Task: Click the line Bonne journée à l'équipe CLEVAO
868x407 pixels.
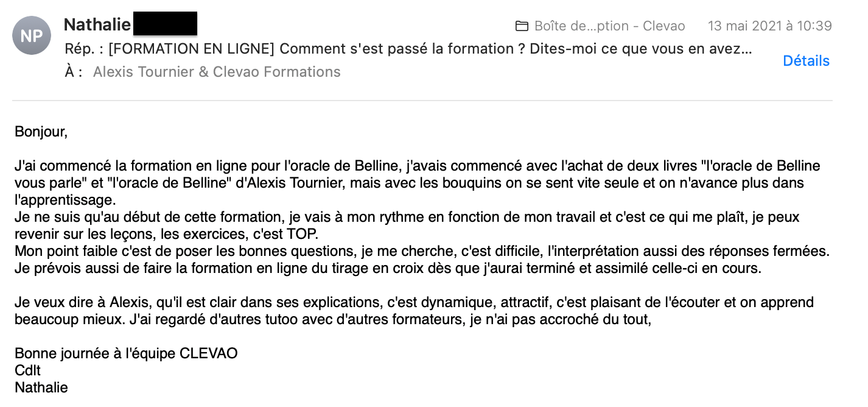Action: (126, 353)
